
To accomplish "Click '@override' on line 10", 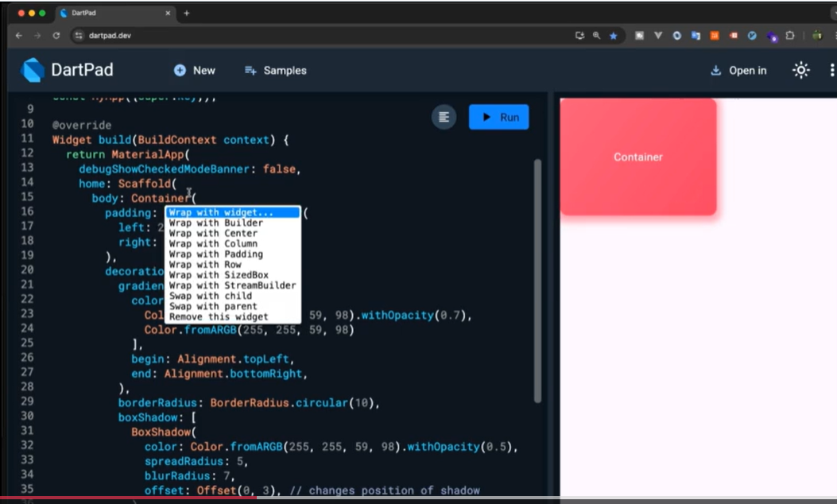I will pos(82,125).
